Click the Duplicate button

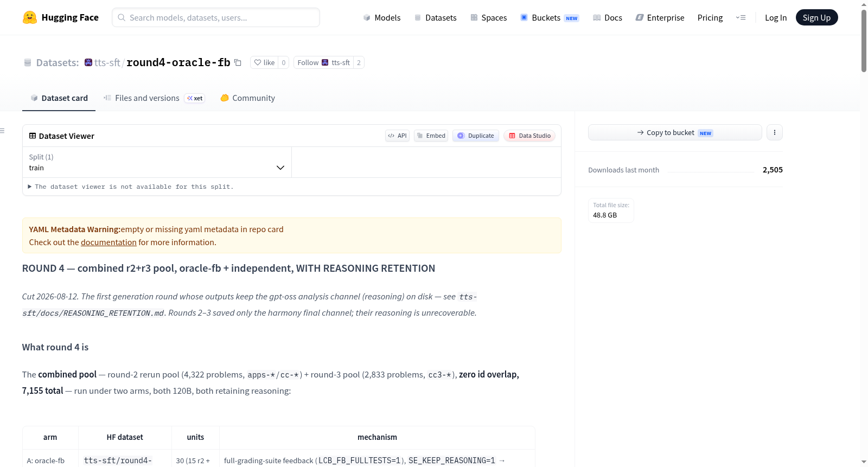tap(475, 136)
